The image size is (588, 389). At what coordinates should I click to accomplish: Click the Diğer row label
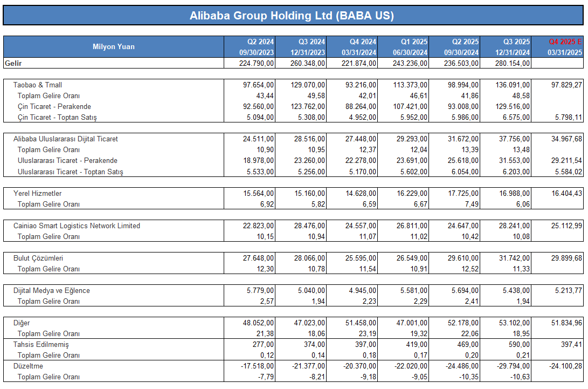[22, 323]
